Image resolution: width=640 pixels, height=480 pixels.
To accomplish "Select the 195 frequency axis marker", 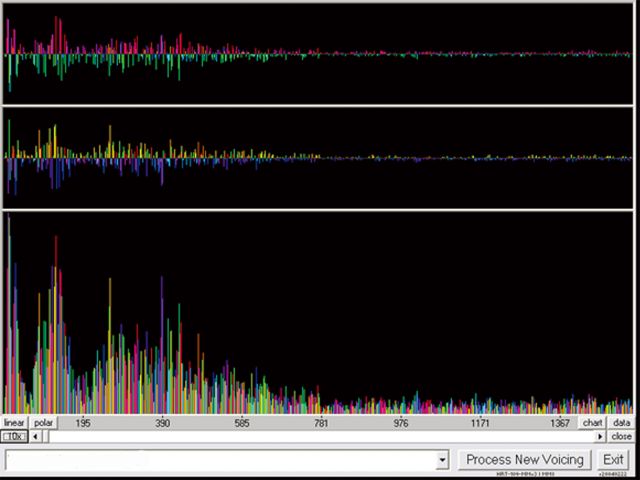I will point(83,423).
